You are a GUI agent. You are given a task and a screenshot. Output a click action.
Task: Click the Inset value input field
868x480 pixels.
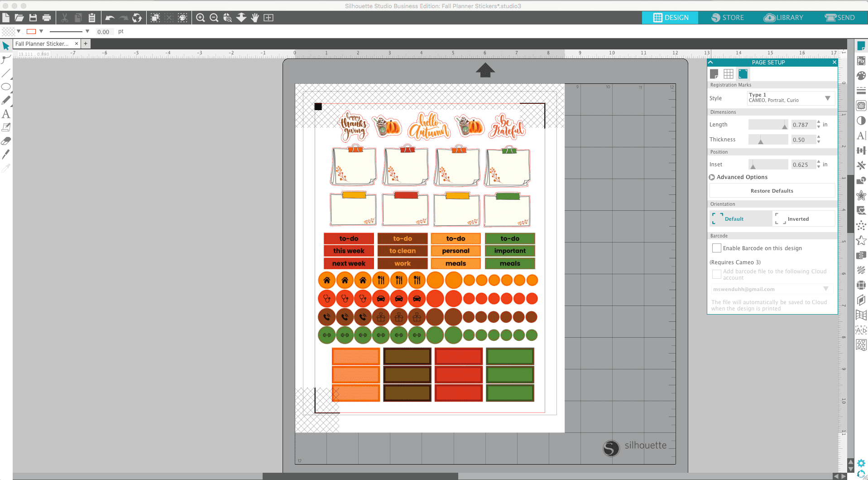coord(803,165)
